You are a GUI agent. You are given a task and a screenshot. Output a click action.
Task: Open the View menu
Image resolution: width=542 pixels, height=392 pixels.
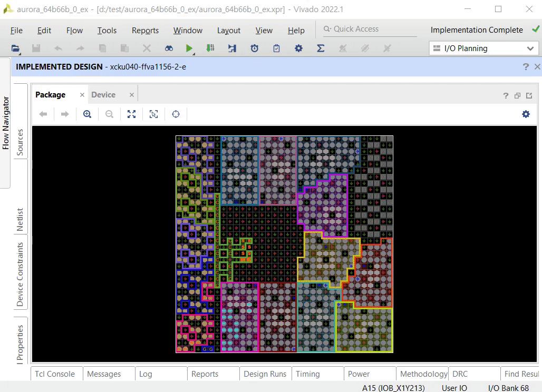[264, 31]
